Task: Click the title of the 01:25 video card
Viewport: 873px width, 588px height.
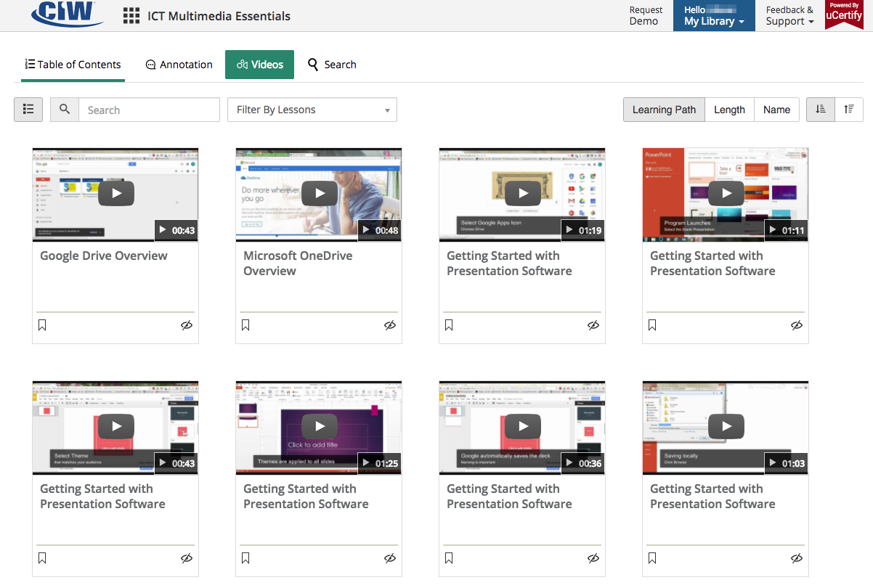Action: coord(306,496)
